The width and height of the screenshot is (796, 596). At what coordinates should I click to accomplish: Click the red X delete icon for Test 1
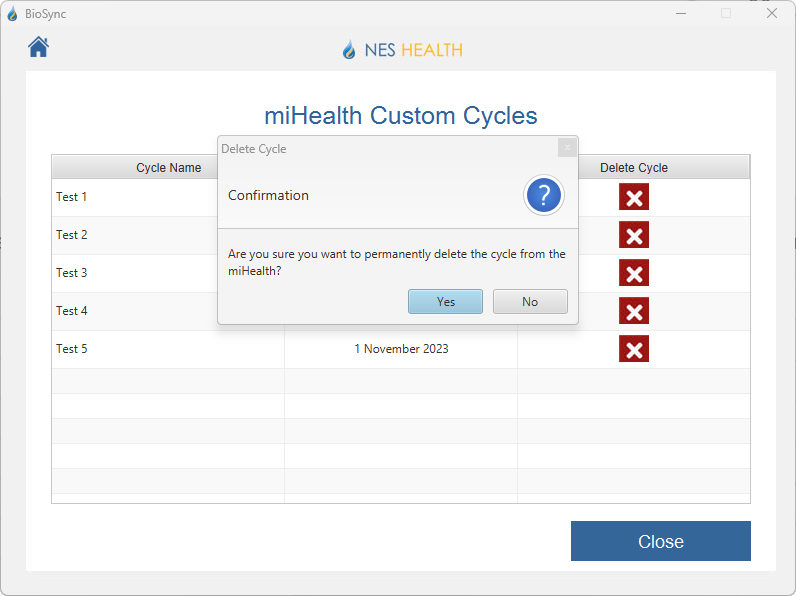[x=634, y=197]
